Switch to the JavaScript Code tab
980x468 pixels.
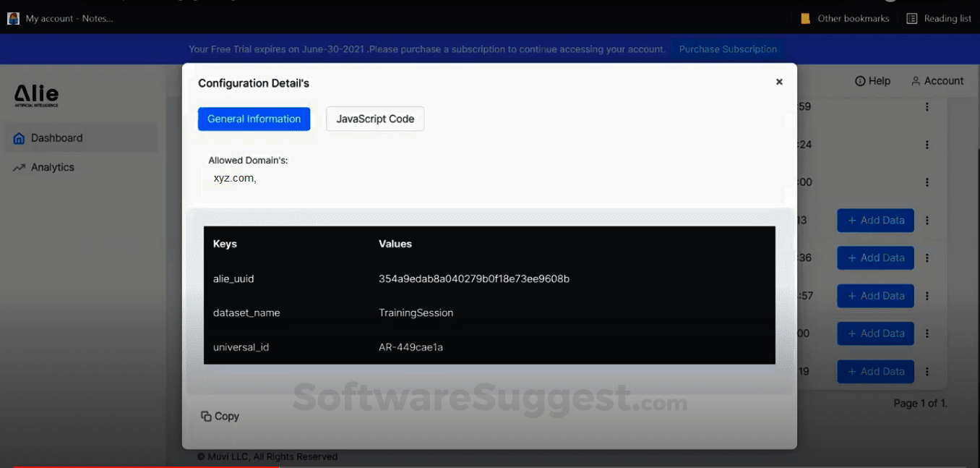pyautogui.click(x=374, y=119)
